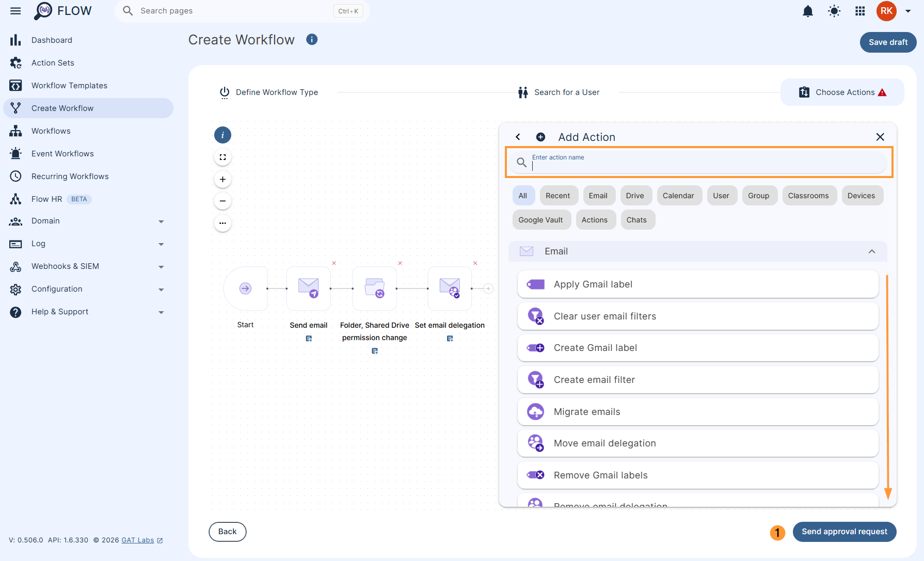Click the Enter action name search field
Viewport: 924px width, 561px height.
(699, 163)
